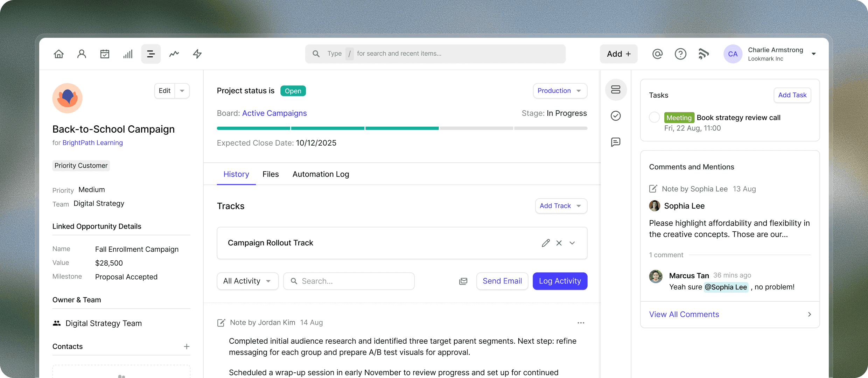Screen dimensions: 868x378
Task: Click the lightning automation icon in the toolbar
Action: coord(197,54)
